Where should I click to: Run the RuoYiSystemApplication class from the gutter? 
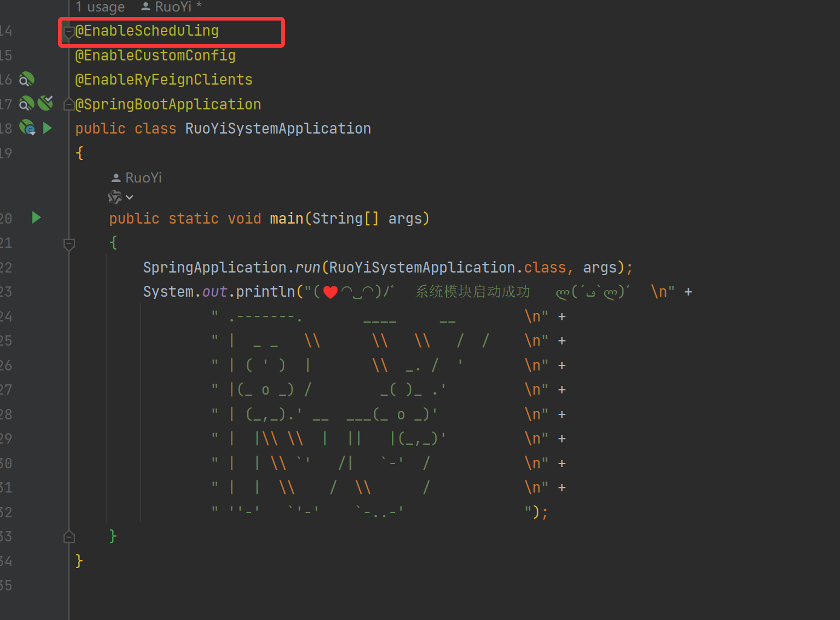(47, 128)
